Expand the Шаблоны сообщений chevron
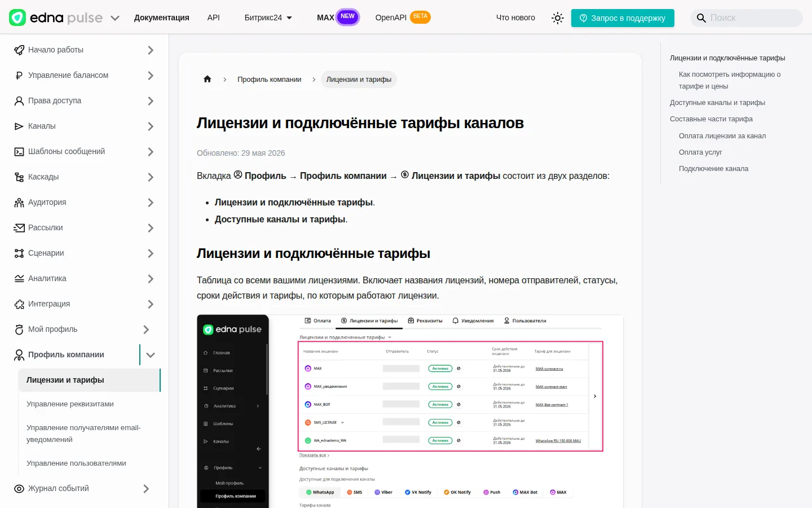 [x=151, y=152]
